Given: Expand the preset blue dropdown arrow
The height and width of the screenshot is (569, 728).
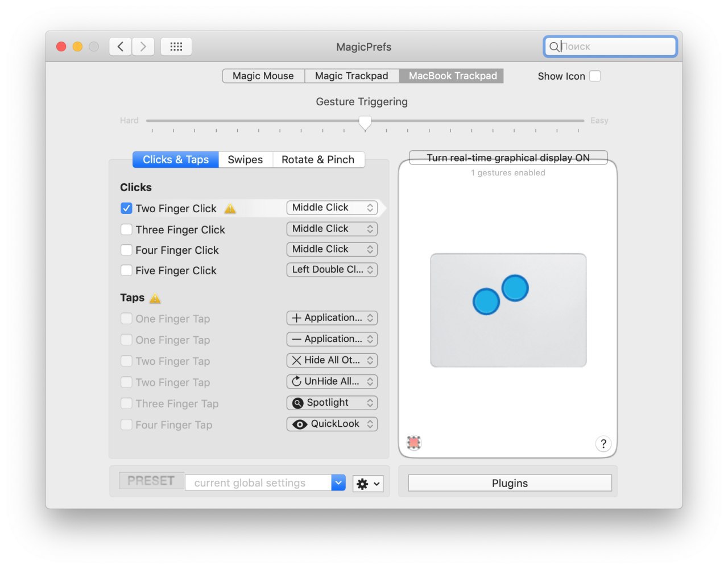Looking at the screenshot, I should coord(338,483).
